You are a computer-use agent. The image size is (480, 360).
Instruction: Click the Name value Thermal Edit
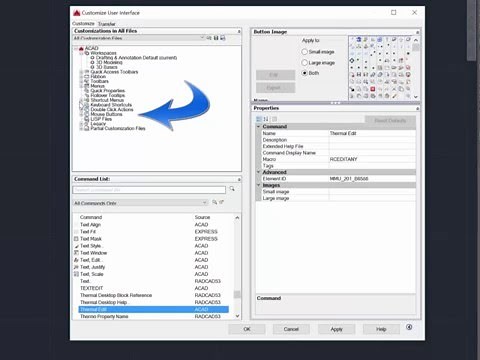pos(343,133)
